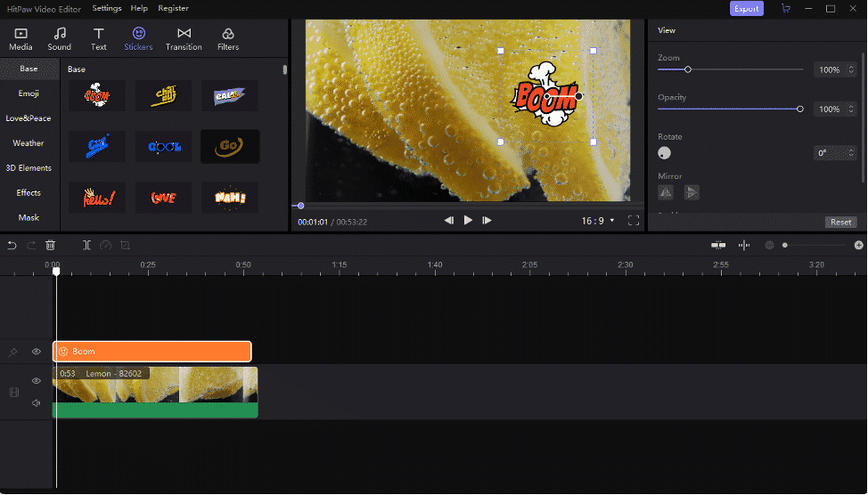This screenshot has width=868, height=495.
Task: Click the Reset button
Action: pyautogui.click(x=841, y=222)
